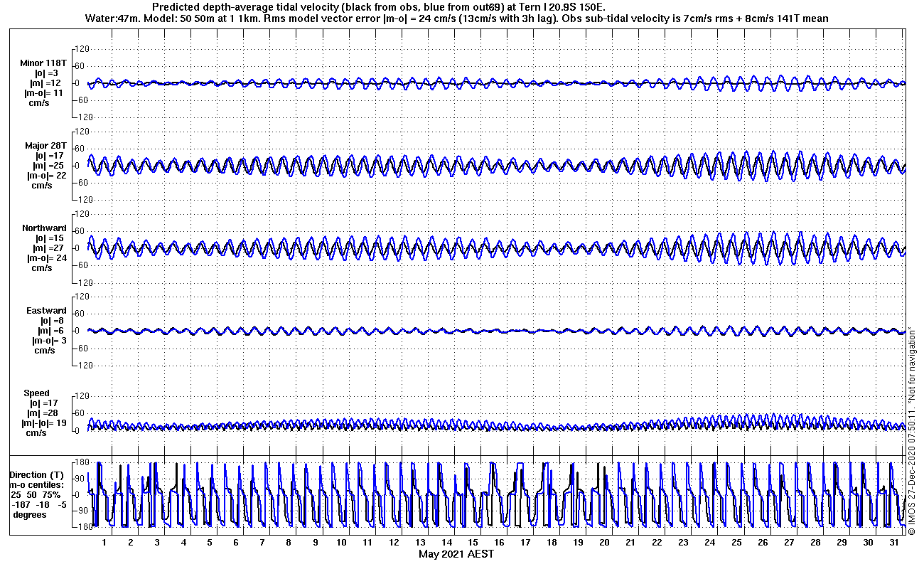
Task: Click day '15' on the date axis
Action: point(472,542)
